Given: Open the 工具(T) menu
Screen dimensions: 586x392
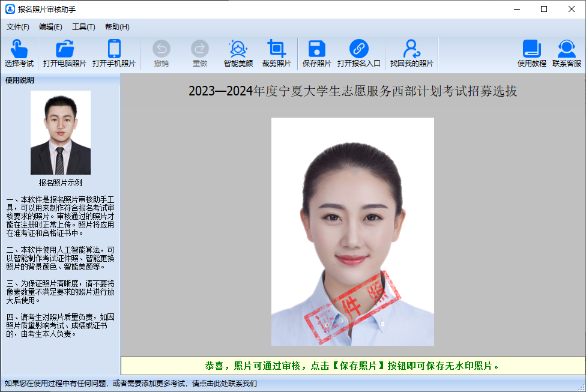Looking at the screenshot, I should click(x=83, y=27).
